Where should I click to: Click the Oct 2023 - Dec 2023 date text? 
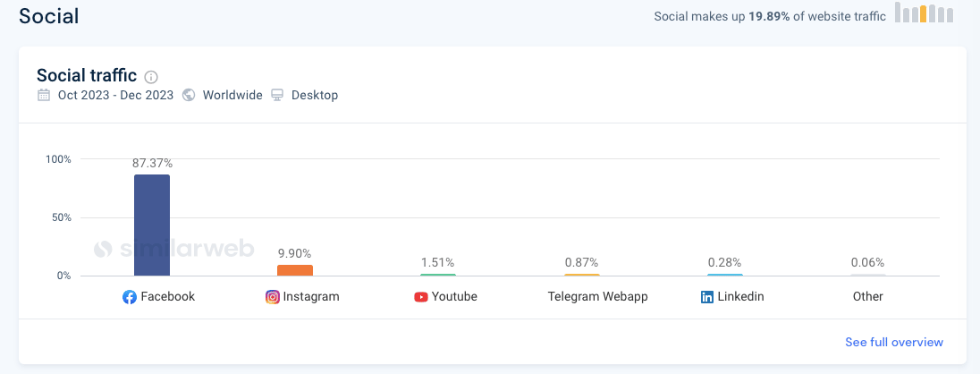(115, 95)
